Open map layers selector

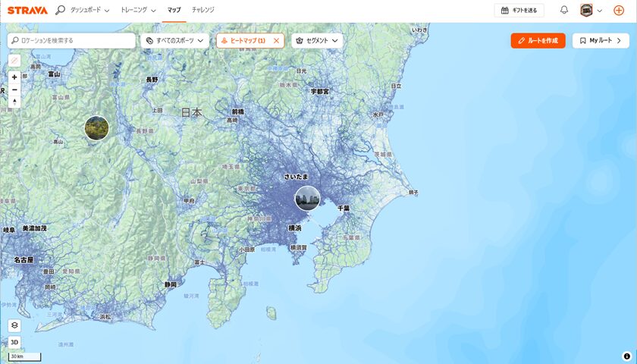pyautogui.click(x=14, y=325)
